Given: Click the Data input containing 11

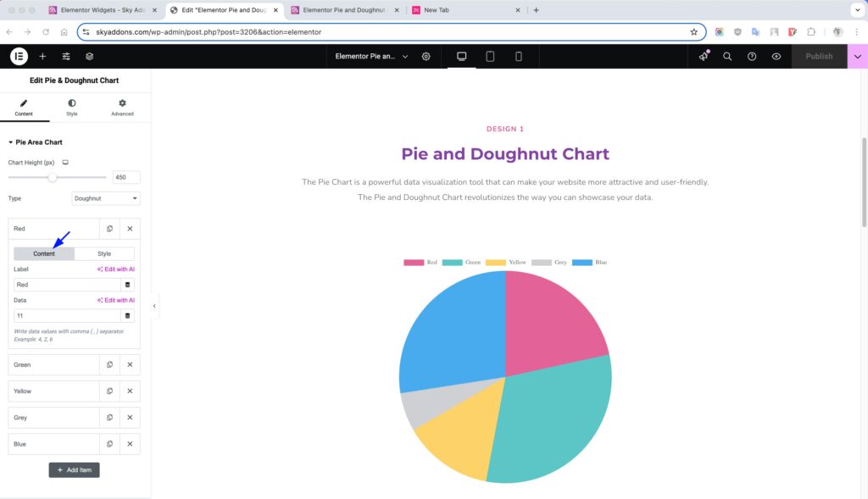Looking at the screenshot, I should coord(67,315).
